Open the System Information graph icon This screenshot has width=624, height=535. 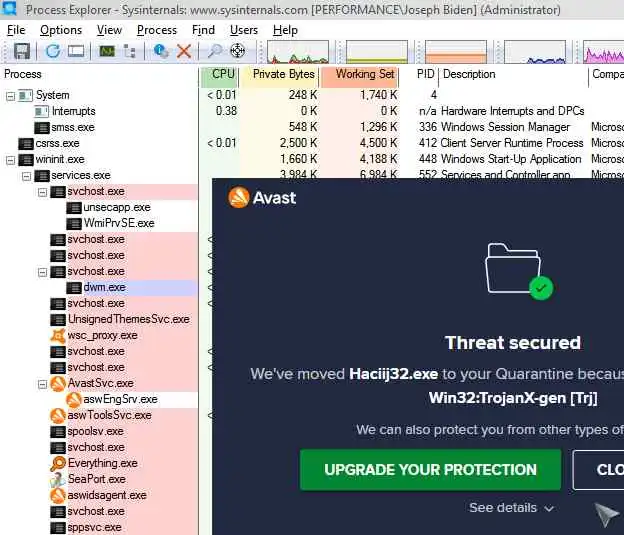click(x=107, y=51)
